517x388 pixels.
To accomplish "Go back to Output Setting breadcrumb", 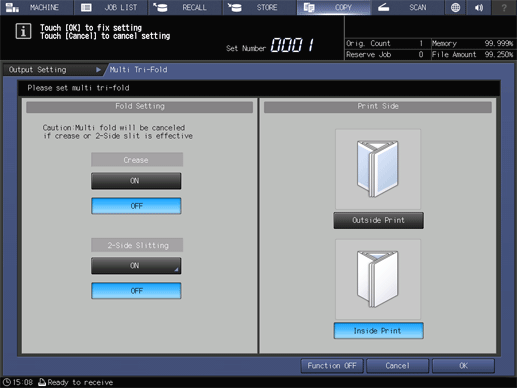I will (53, 70).
